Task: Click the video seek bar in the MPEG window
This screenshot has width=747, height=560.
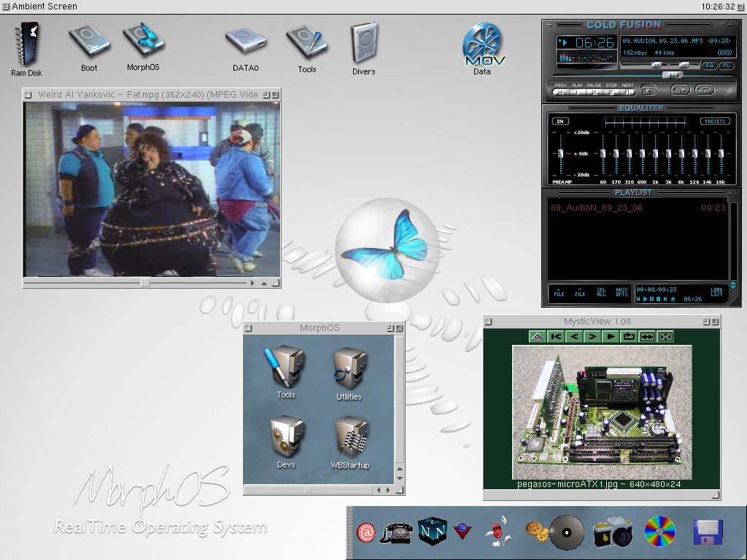Action: click(135, 283)
